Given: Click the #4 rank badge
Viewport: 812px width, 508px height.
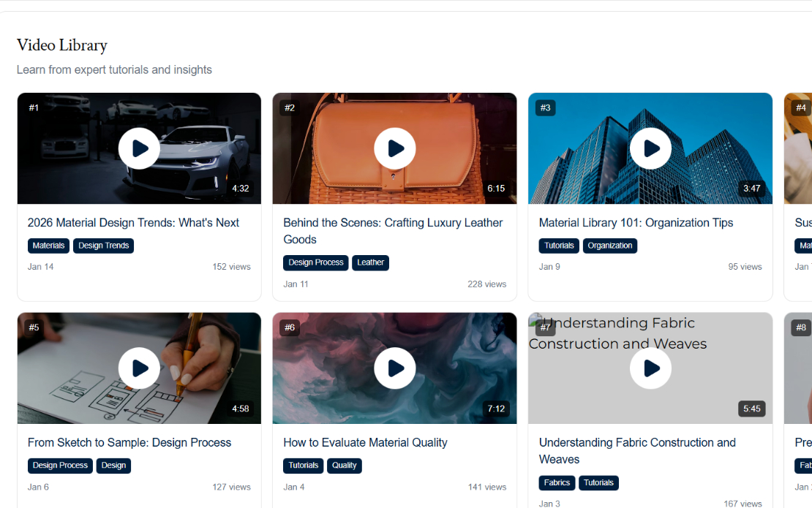Looking at the screenshot, I should click(x=801, y=107).
